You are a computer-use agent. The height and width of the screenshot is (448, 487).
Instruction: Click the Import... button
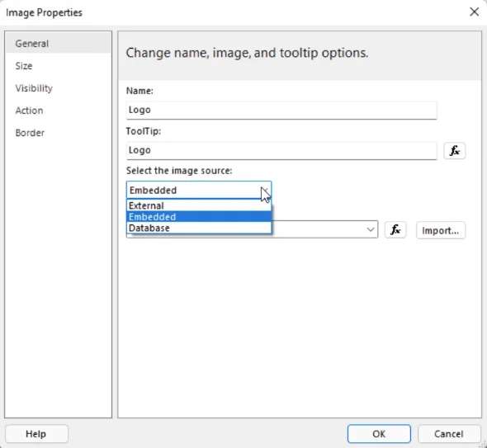(441, 230)
